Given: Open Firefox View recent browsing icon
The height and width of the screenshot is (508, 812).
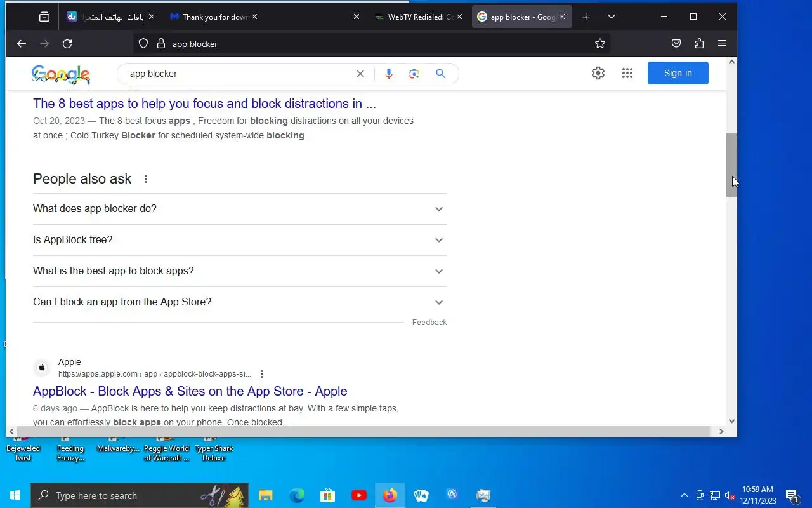Looking at the screenshot, I should point(44,17).
